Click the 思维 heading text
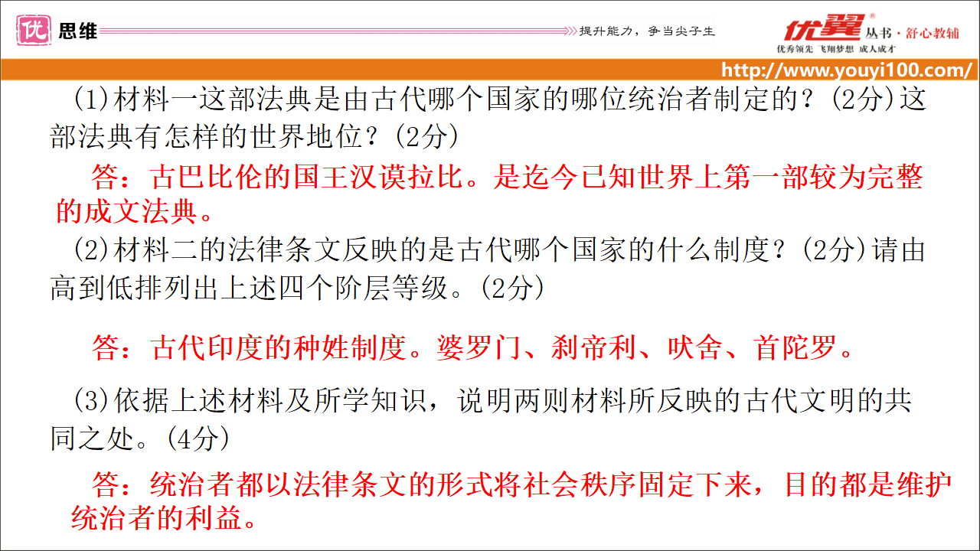 click(78, 31)
